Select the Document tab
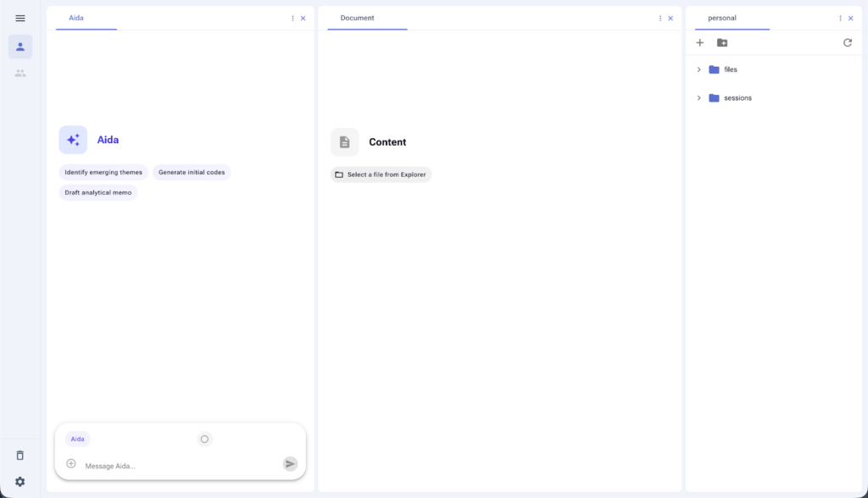 pyautogui.click(x=357, y=18)
